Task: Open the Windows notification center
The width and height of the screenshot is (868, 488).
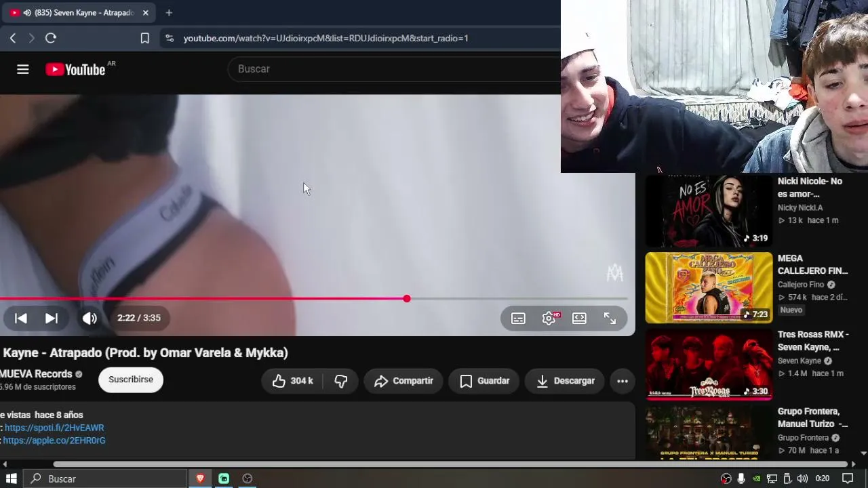Action: (x=848, y=479)
